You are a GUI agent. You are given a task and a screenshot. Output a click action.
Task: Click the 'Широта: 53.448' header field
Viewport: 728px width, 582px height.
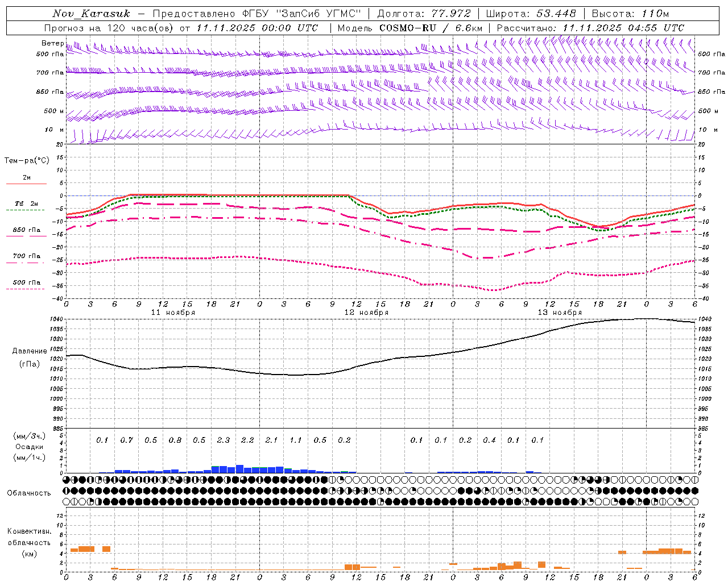(531, 14)
